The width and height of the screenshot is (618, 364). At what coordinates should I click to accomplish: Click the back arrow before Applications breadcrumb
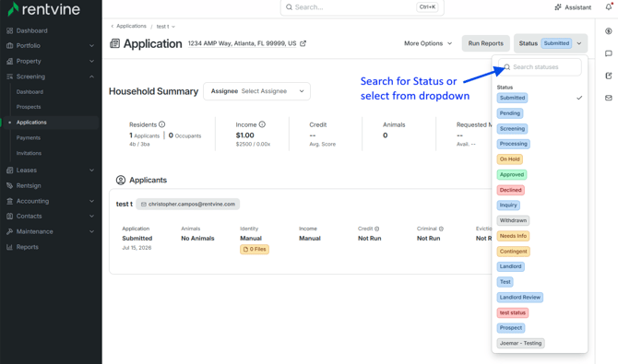coord(113,26)
